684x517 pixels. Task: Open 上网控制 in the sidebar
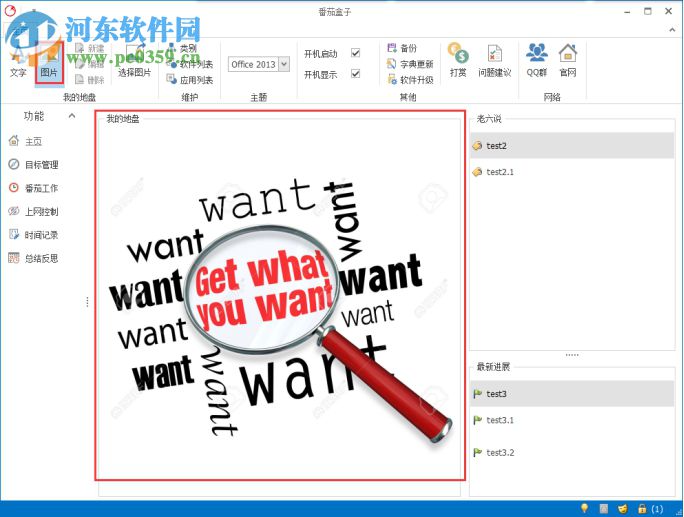34,211
